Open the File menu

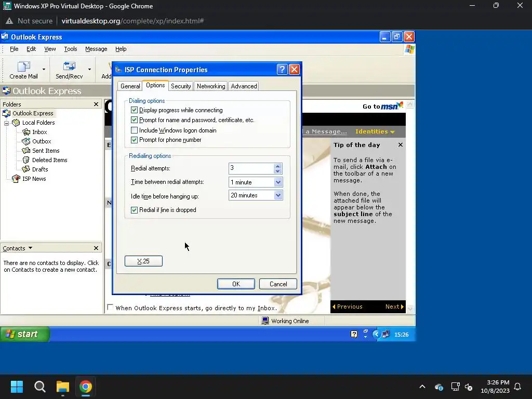[14, 49]
